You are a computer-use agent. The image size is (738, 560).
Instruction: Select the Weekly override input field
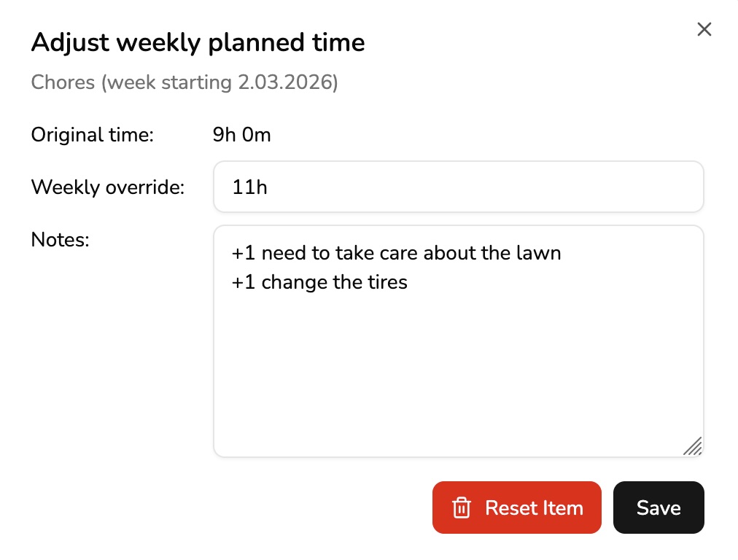pyautogui.click(x=458, y=187)
